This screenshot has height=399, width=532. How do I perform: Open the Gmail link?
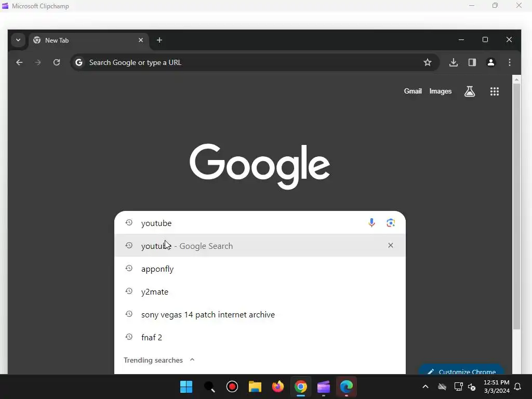413,91
